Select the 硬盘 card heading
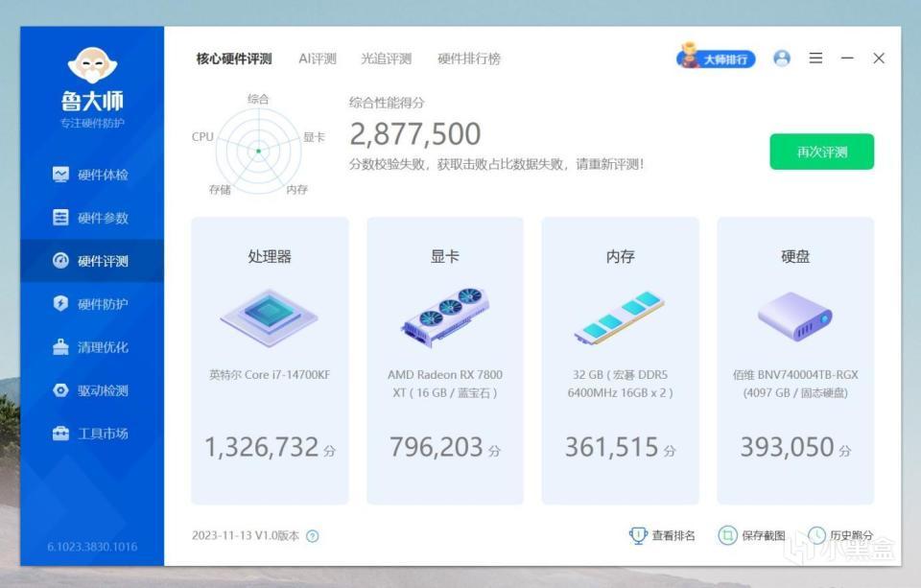 click(795, 256)
